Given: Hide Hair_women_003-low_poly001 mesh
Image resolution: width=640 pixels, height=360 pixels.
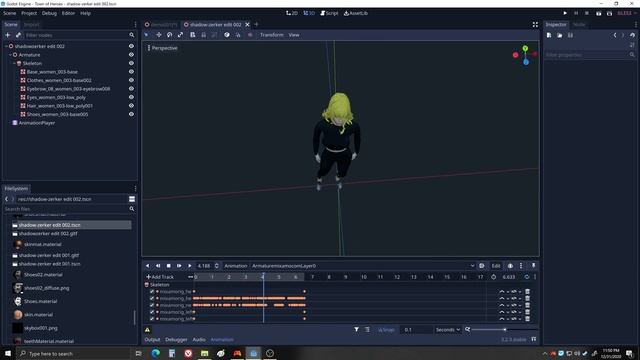Looking at the screenshot, I should click(131, 106).
